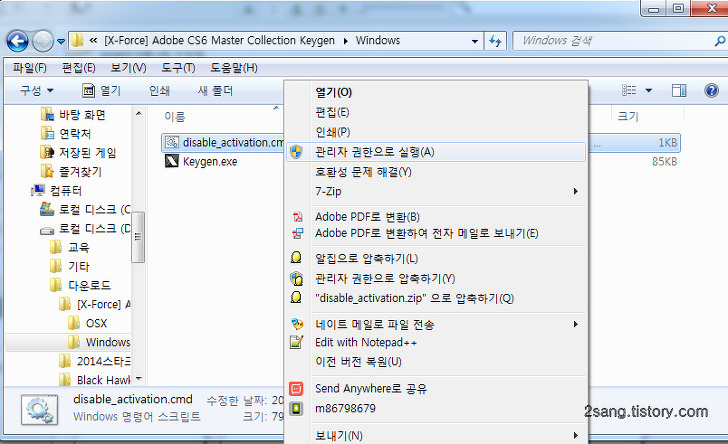Choose Adobe PDF로 변환(B)
Screen dimensions: 728x444
(436, 217)
